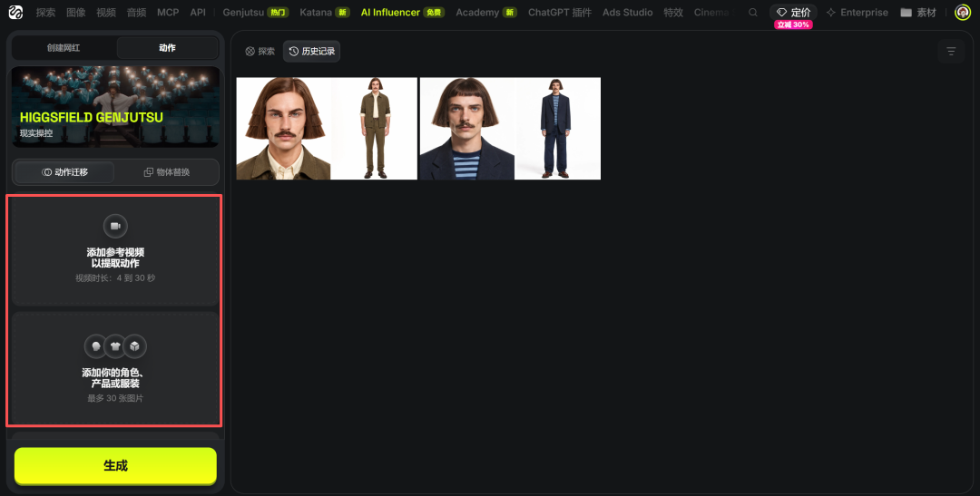Click the character head icon
The width and height of the screenshot is (980, 496).
[95, 346]
